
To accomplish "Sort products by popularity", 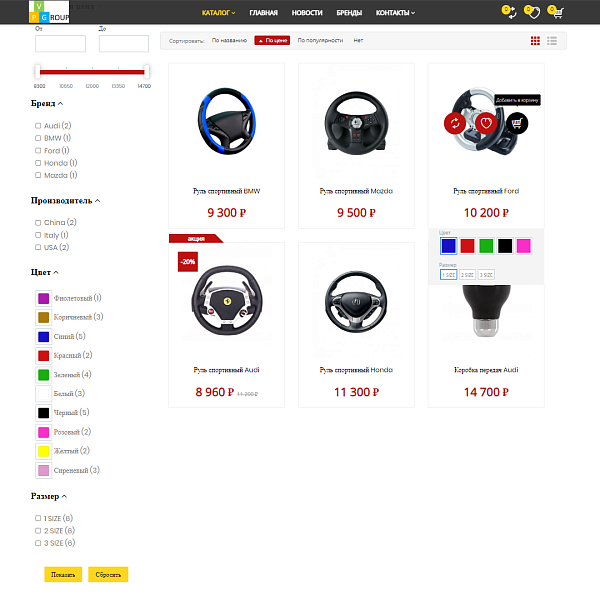I will [320, 40].
